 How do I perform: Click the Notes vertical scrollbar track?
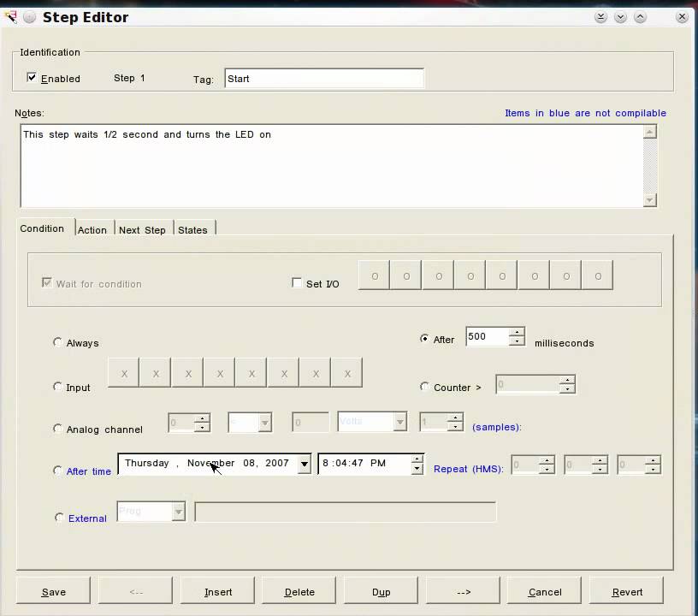point(650,166)
